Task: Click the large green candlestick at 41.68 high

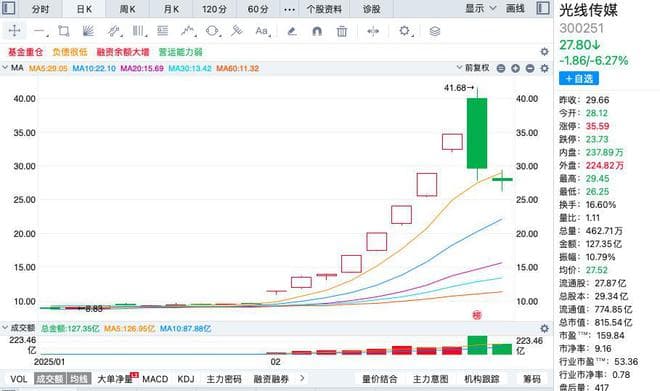Action: [x=477, y=133]
